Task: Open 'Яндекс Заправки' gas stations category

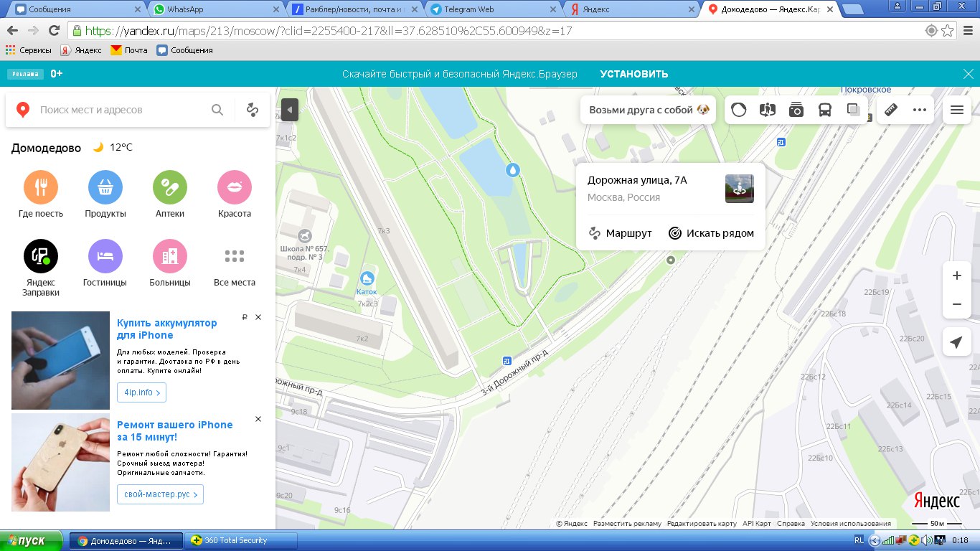Action: (x=41, y=268)
